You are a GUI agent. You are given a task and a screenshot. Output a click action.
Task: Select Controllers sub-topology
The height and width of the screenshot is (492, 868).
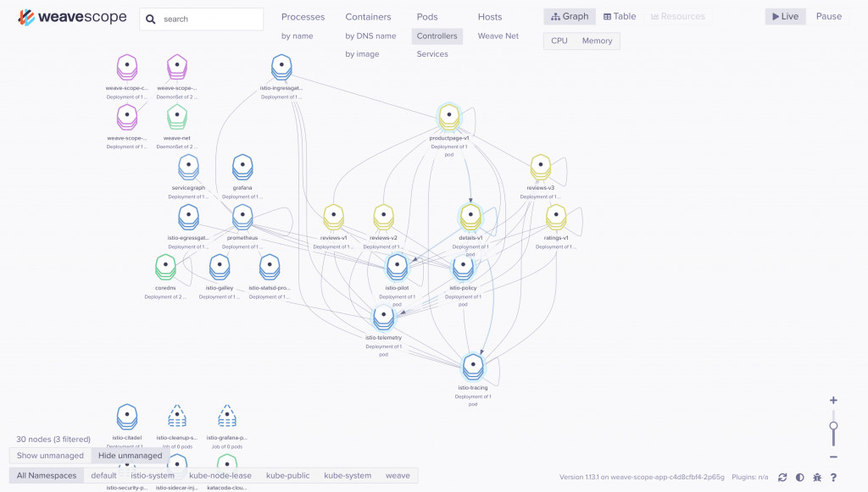[437, 36]
